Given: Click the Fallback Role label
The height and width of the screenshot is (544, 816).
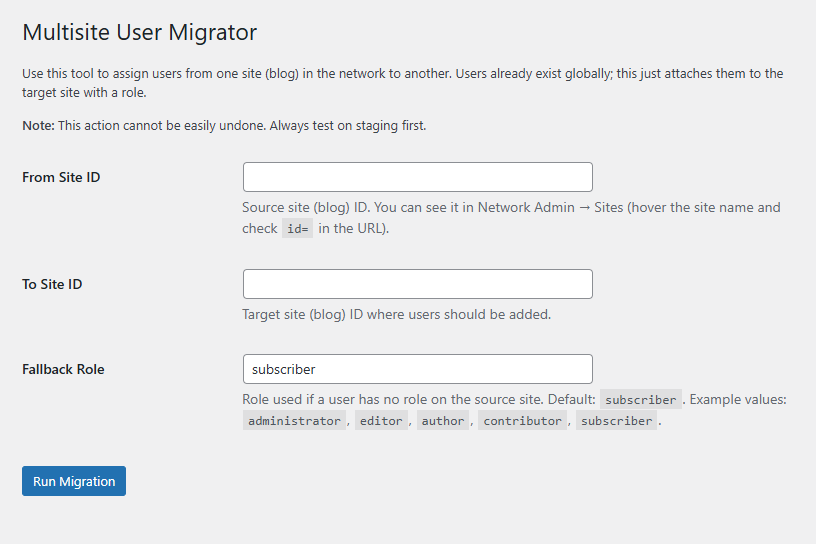Looking at the screenshot, I should point(63,369).
